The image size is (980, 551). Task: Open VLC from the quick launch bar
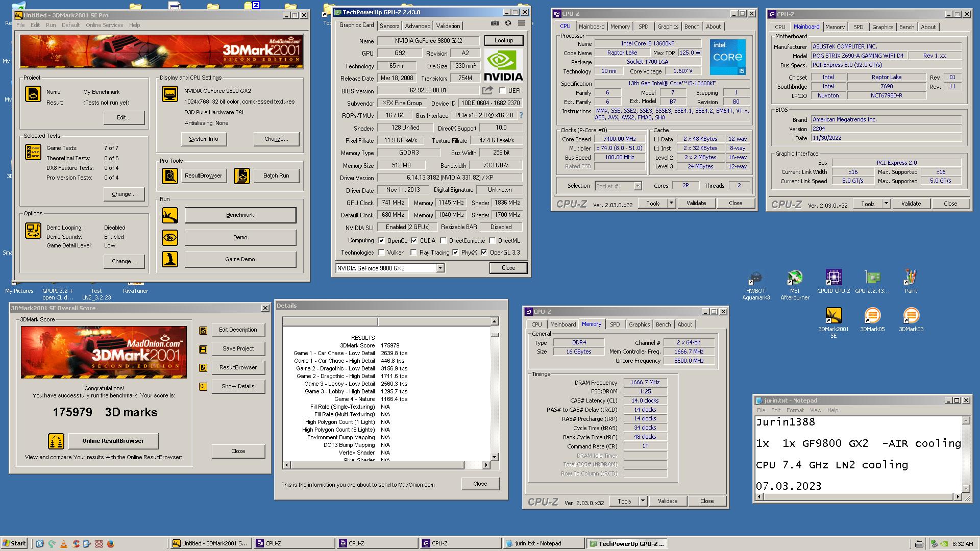coord(63,544)
